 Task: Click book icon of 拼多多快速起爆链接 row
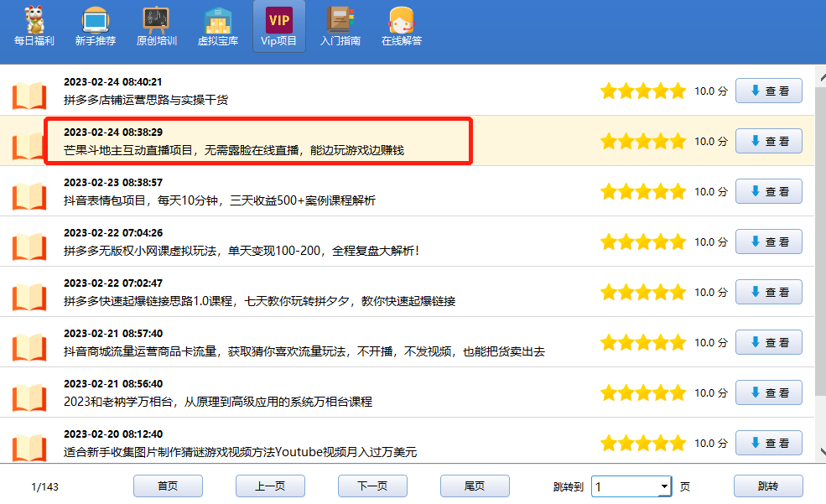tap(29, 297)
